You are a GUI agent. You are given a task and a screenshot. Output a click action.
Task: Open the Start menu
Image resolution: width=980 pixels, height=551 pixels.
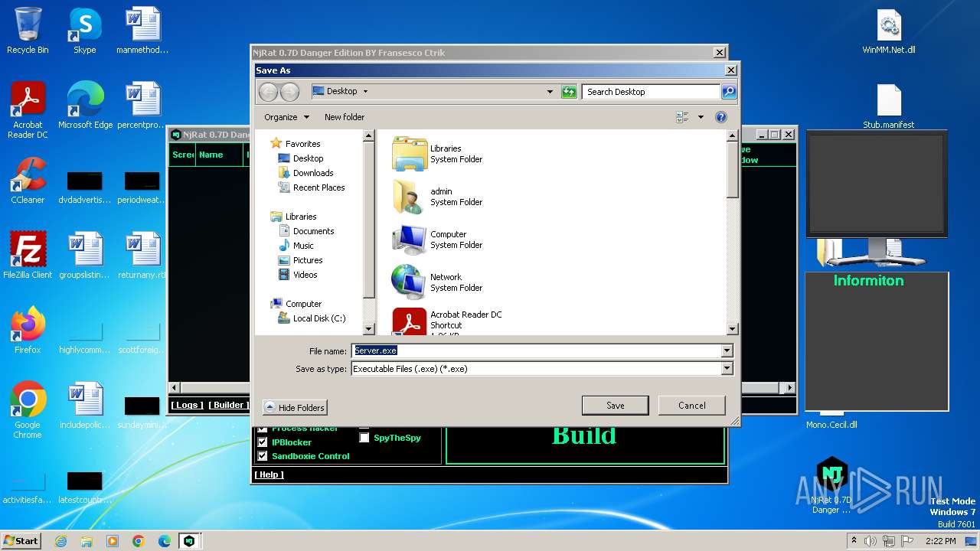pos(21,541)
